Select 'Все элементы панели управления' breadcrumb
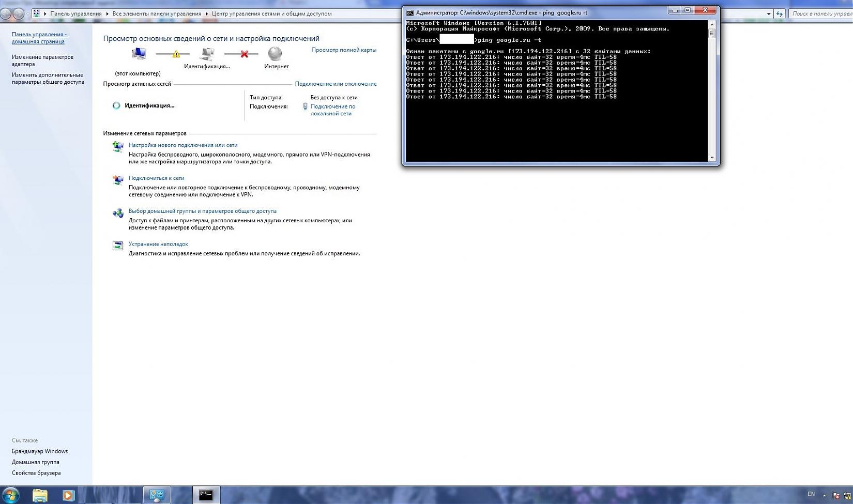Image resolution: width=853 pixels, height=504 pixels. (x=157, y=14)
